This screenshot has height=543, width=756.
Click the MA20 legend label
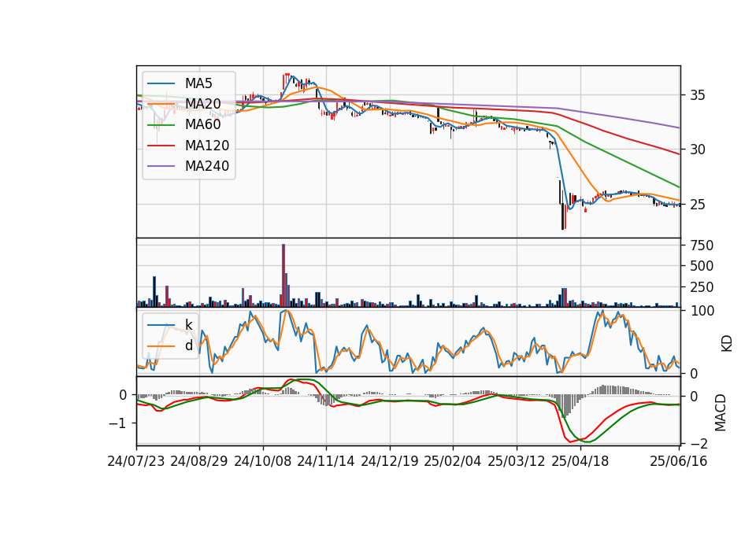(203, 104)
